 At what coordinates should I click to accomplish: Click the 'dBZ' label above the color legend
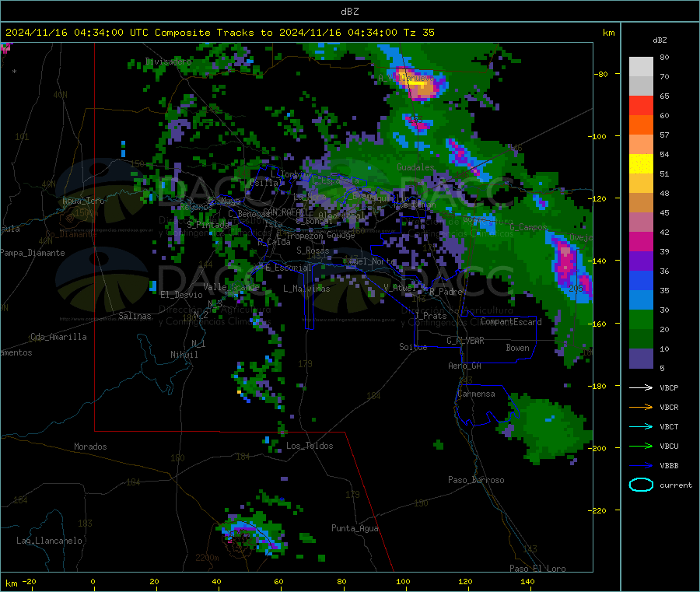[x=660, y=40]
